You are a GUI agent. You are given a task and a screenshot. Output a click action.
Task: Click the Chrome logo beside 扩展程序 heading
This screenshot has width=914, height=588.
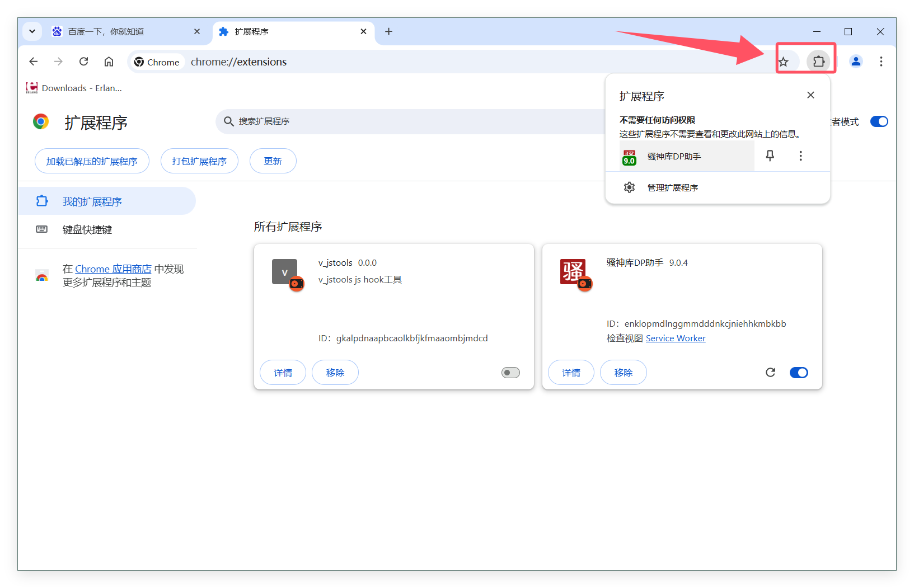pos(41,121)
